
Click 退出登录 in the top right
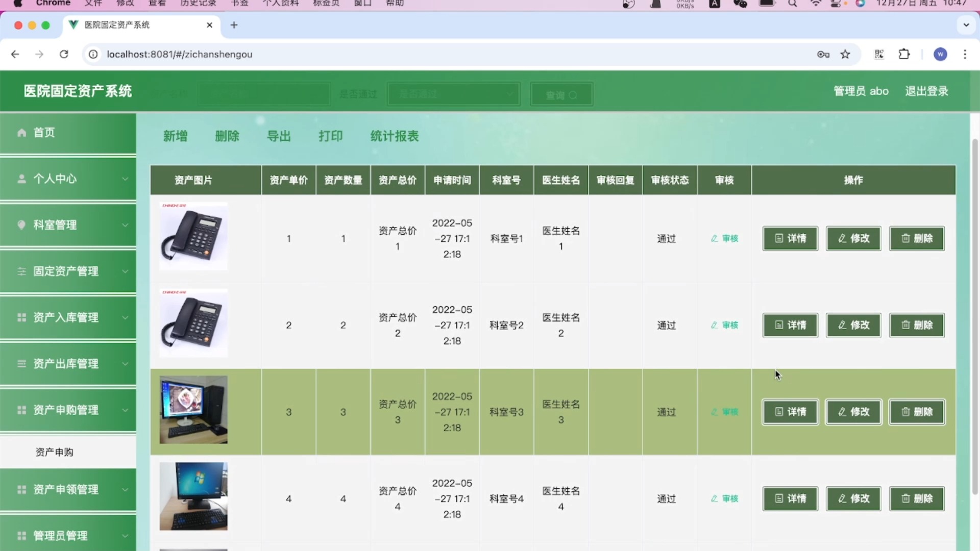[926, 91]
